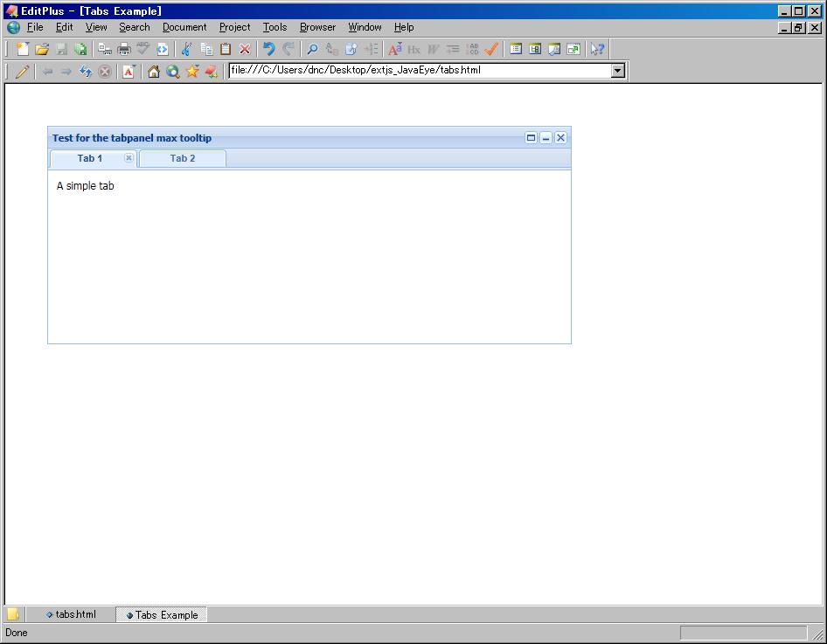Click the favorites star icon
This screenshot has width=827, height=644.
pos(192,71)
